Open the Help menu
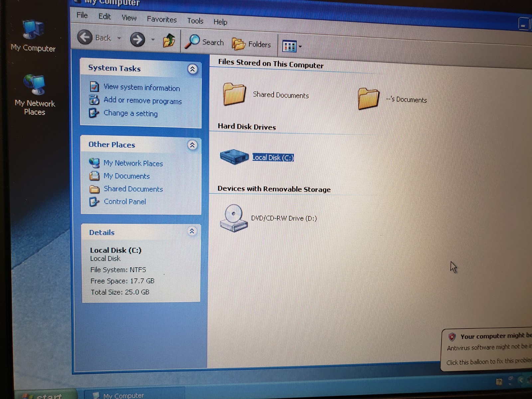The width and height of the screenshot is (532, 399). (x=220, y=22)
